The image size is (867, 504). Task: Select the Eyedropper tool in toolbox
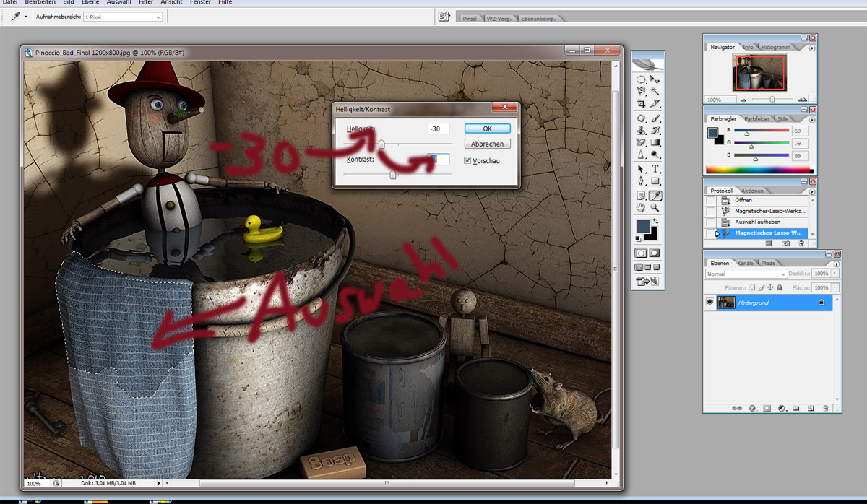coord(655,195)
